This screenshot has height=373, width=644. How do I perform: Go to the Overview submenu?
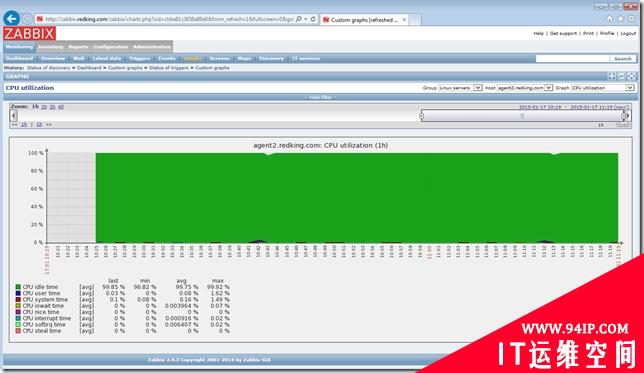click(53, 59)
